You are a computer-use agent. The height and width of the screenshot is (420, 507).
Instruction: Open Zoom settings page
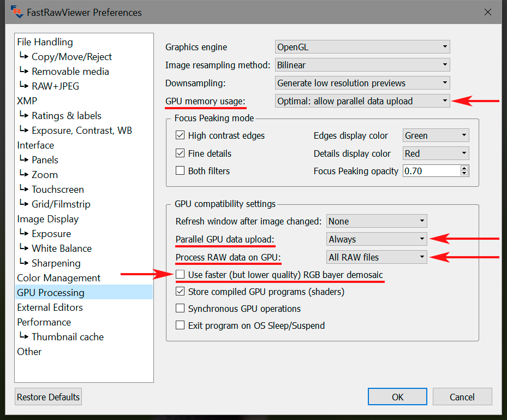pos(45,175)
